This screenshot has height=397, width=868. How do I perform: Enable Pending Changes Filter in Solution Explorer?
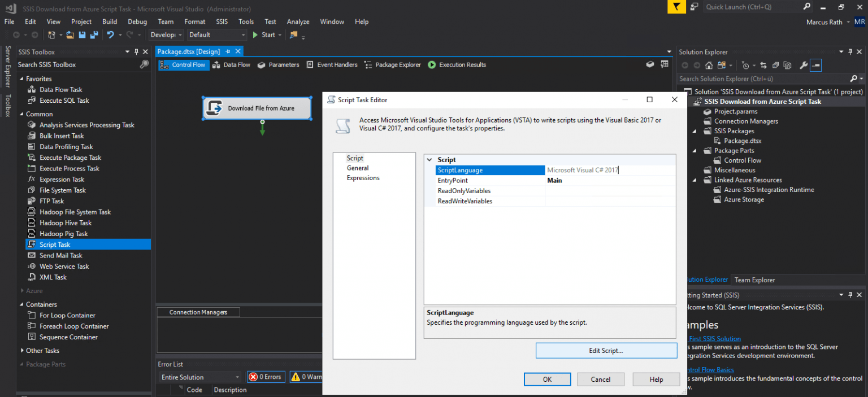(x=745, y=65)
